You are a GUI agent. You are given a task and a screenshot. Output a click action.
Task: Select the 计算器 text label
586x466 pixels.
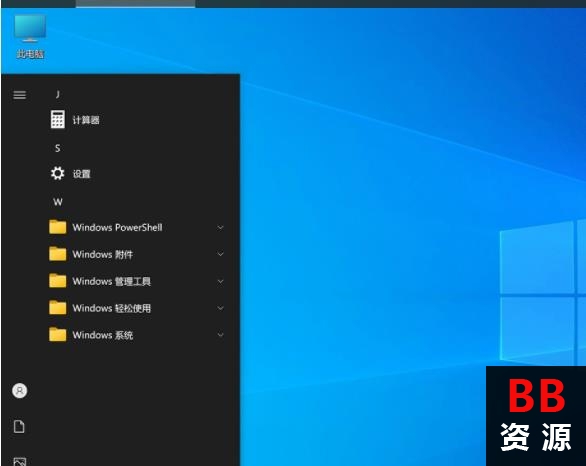coord(86,120)
